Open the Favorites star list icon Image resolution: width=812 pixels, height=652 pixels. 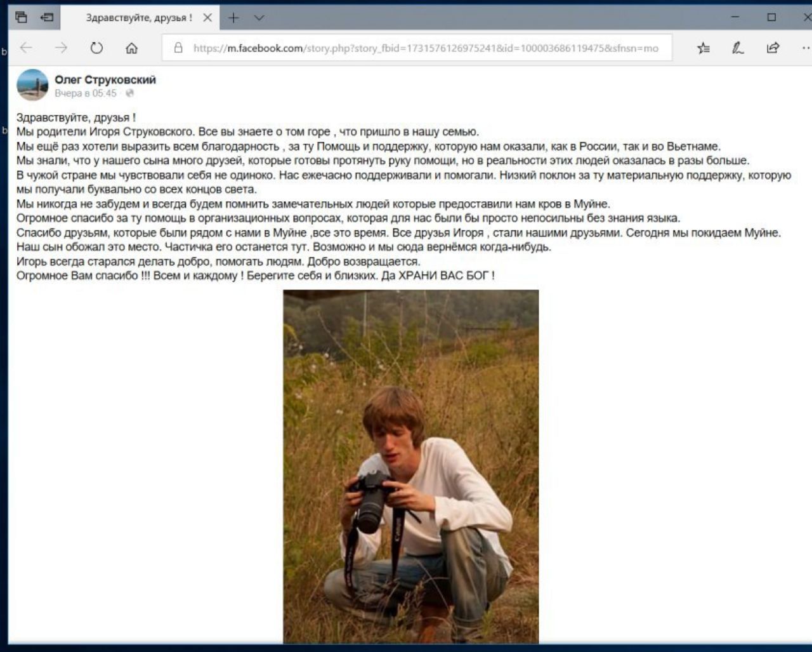click(x=704, y=48)
